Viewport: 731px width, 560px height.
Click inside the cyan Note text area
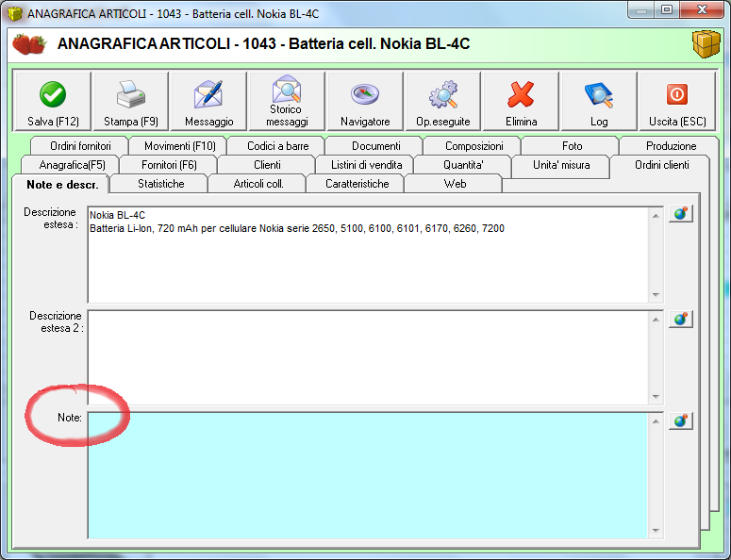pos(368,476)
